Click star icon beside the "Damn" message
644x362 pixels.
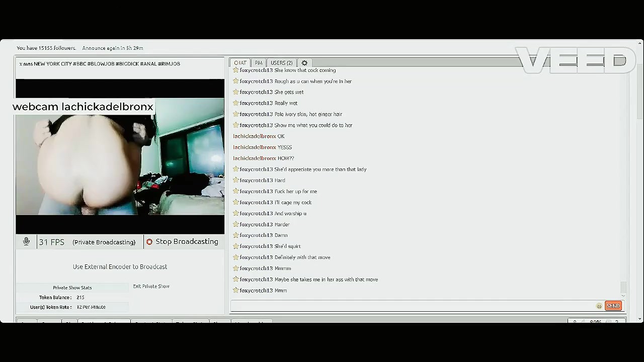(x=235, y=235)
